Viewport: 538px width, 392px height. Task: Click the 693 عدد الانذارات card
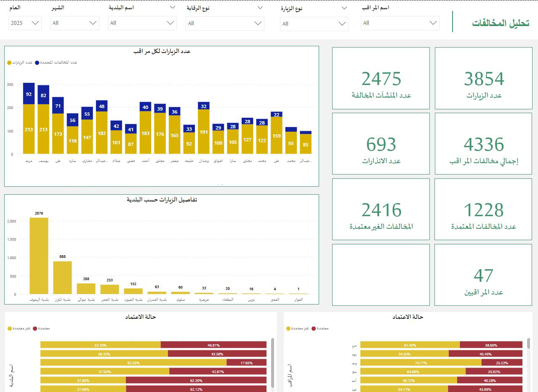(x=381, y=143)
